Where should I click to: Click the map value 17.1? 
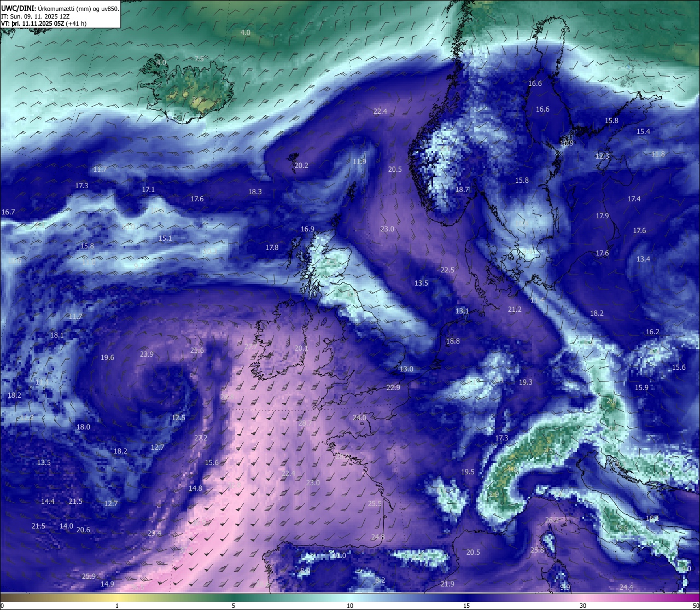[148, 189]
